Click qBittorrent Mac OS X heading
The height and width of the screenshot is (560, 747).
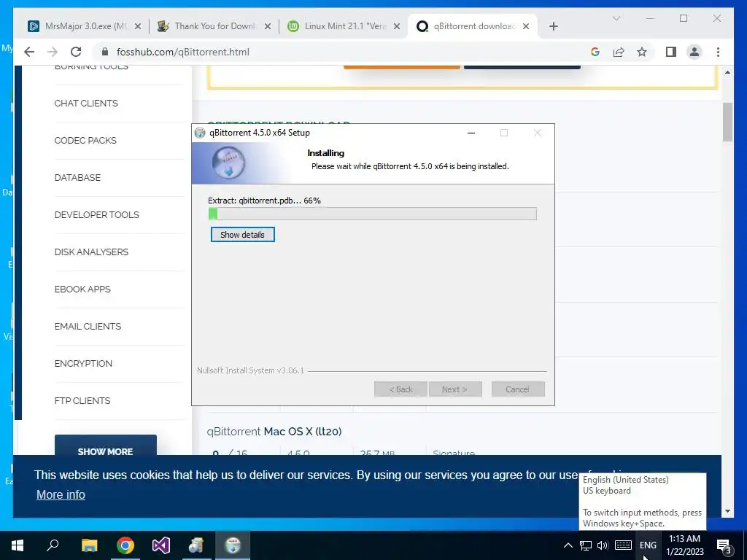pyautogui.click(x=274, y=432)
